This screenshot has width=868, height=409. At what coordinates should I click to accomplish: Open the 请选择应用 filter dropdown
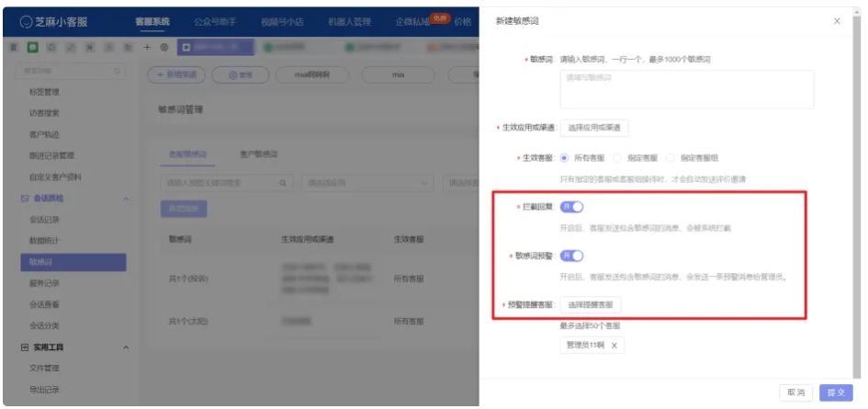click(367, 183)
